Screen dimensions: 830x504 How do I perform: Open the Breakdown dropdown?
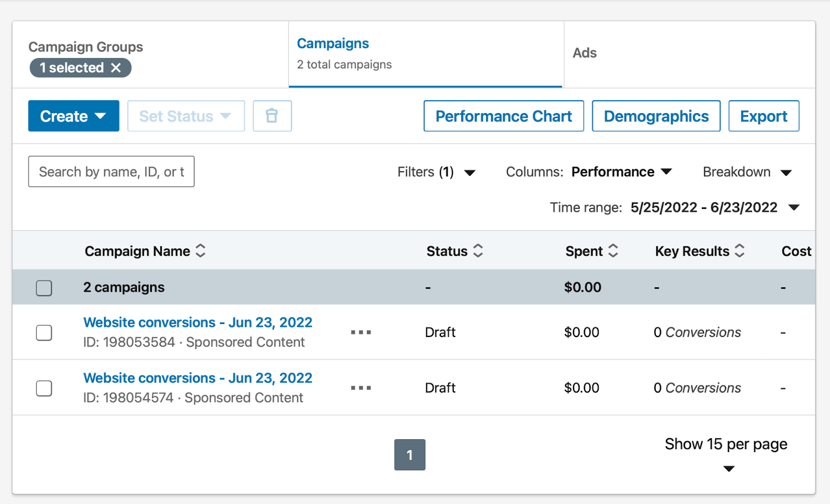[x=747, y=172]
